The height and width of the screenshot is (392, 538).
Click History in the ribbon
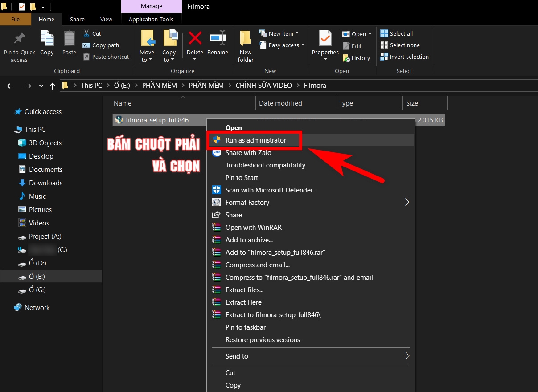356,58
